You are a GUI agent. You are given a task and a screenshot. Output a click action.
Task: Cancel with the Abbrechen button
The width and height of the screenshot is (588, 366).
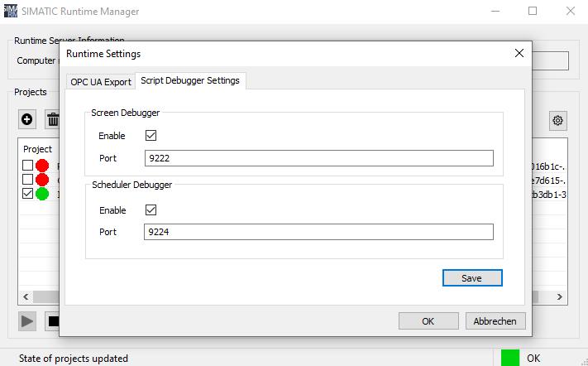495,321
